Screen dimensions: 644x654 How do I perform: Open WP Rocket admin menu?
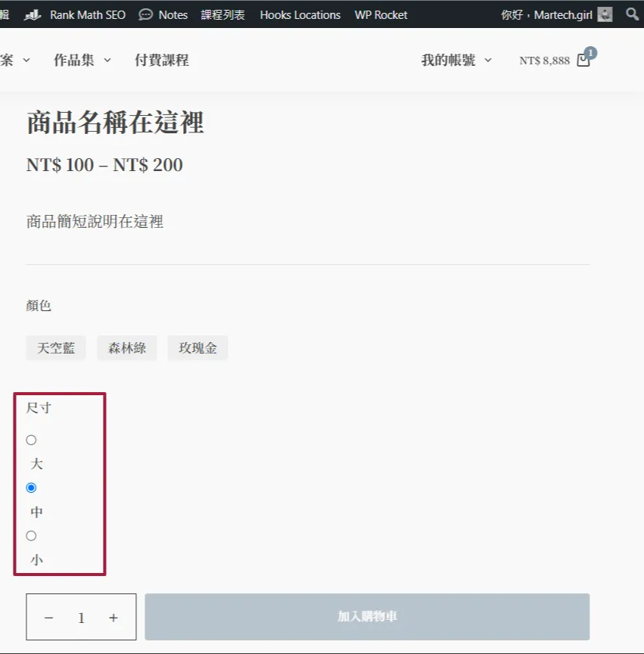381,14
